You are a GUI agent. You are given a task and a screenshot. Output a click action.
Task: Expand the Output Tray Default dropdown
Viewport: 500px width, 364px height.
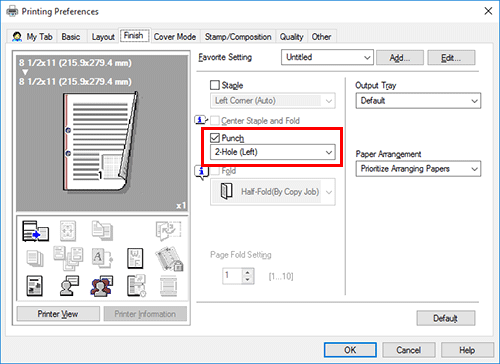(x=418, y=101)
